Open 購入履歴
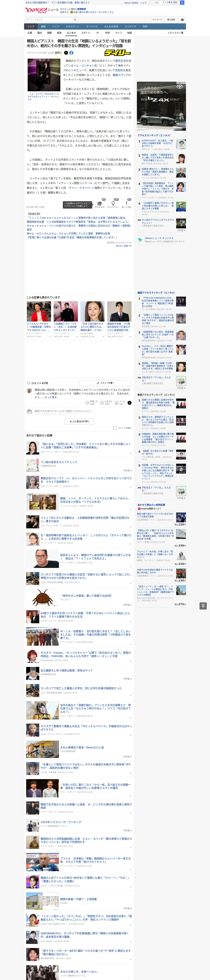This screenshot has width=210, height=980. 171,19
